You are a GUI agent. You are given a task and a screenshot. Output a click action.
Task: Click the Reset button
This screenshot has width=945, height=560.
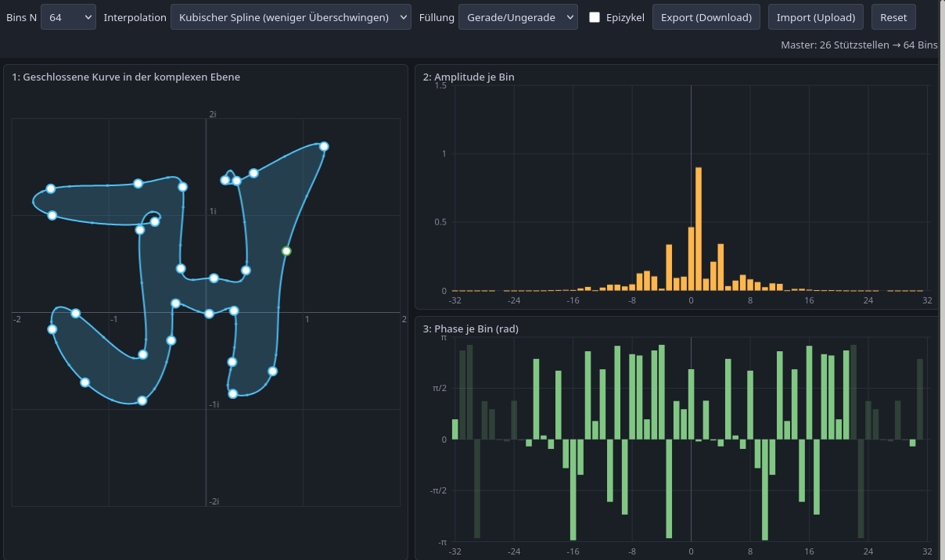click(893, 17)
